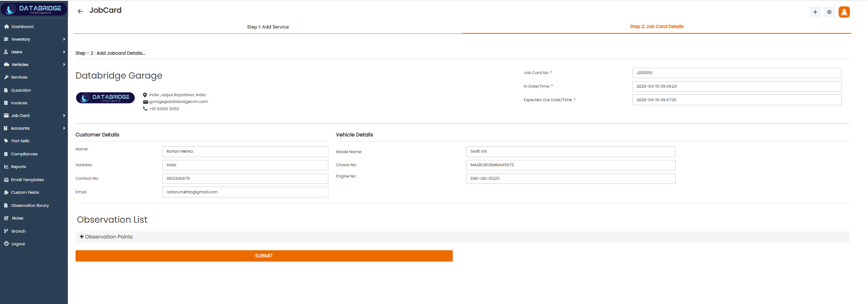
Task: Click the garage location pin icon
Action: pos(145,95)
